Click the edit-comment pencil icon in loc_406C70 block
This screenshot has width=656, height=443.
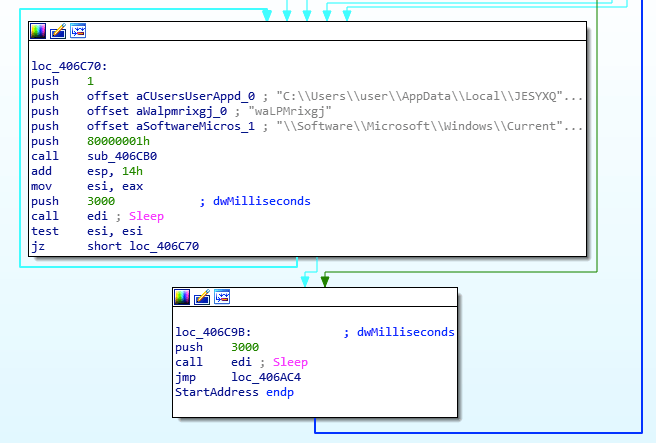pyautogui.click(x=58, y=31)
